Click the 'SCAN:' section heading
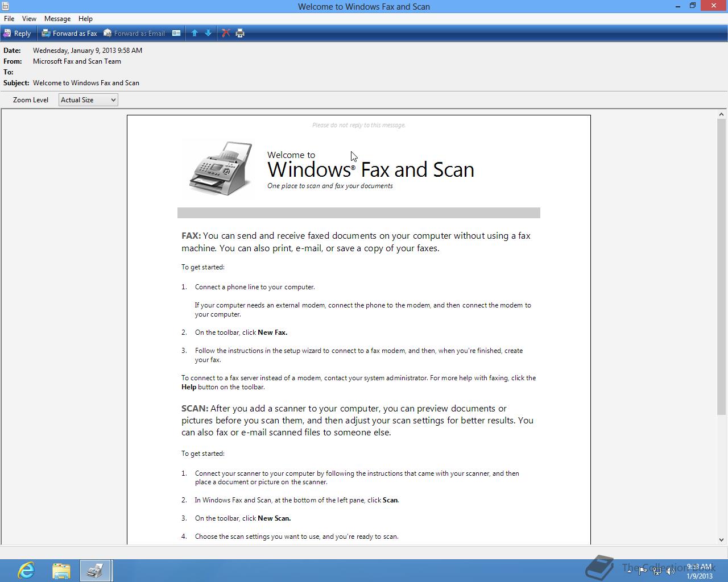The image size is (728, 582). [195, 409]
